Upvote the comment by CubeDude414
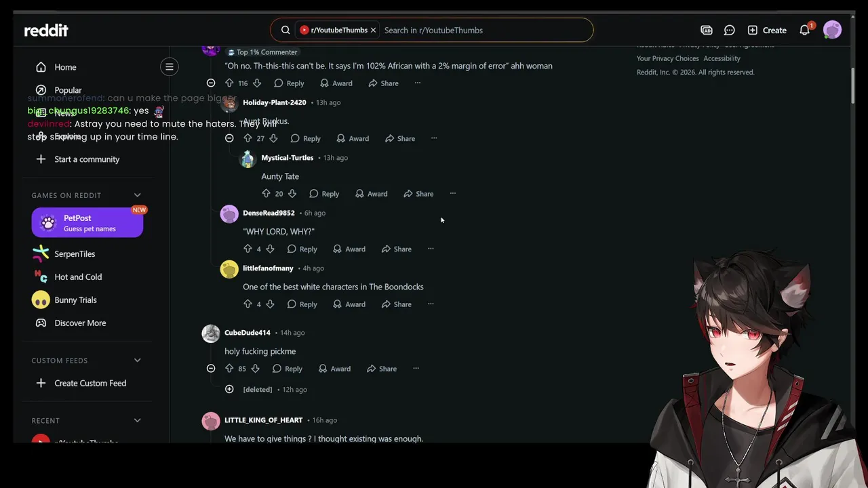 (x=229, y=369)
